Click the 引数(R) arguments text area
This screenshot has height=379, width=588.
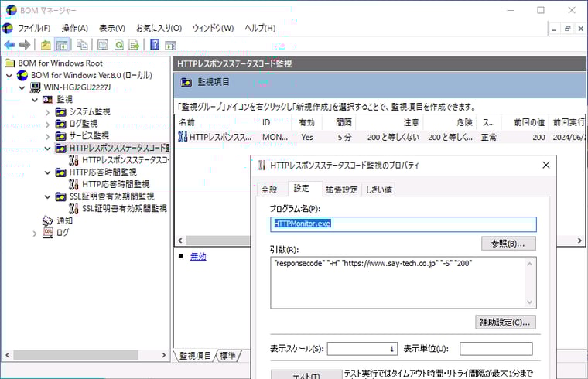(x=403, y=282)
